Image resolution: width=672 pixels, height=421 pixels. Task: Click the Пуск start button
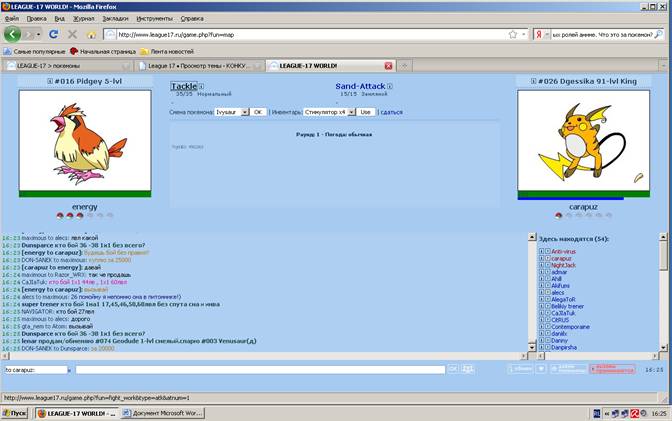point(15,413)
